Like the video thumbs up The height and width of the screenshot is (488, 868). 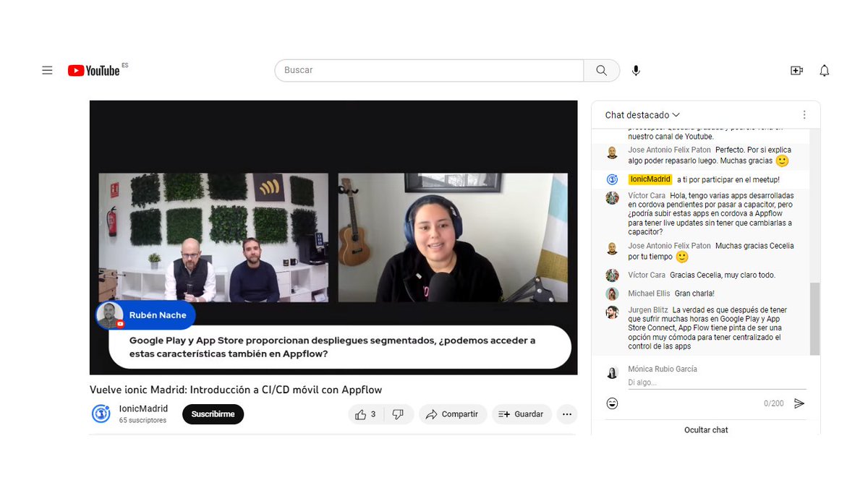[365, 414]
